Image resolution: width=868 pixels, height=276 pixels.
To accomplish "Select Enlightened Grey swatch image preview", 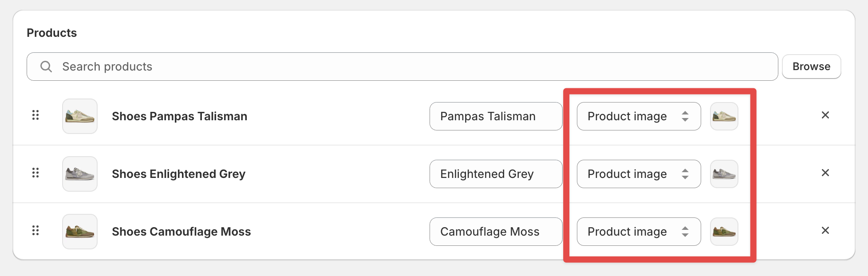I will pos(724,174).
